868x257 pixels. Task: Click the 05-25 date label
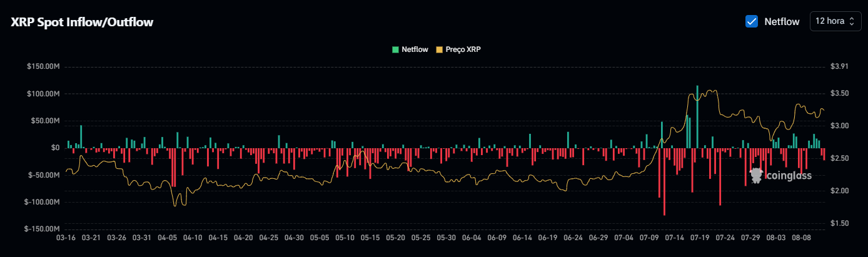click(x=420, y=238)
